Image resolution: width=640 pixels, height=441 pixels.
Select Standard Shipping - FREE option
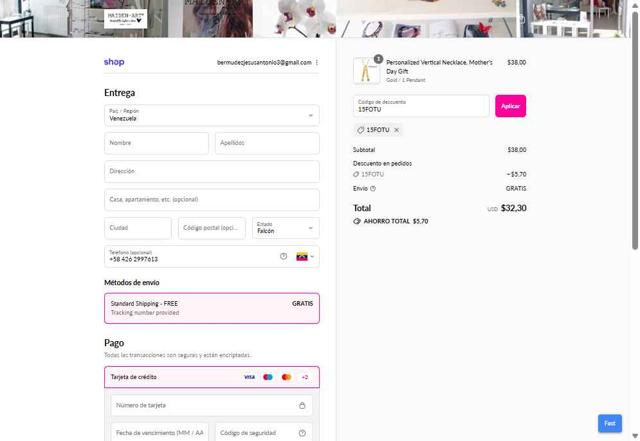coord(212,308)
